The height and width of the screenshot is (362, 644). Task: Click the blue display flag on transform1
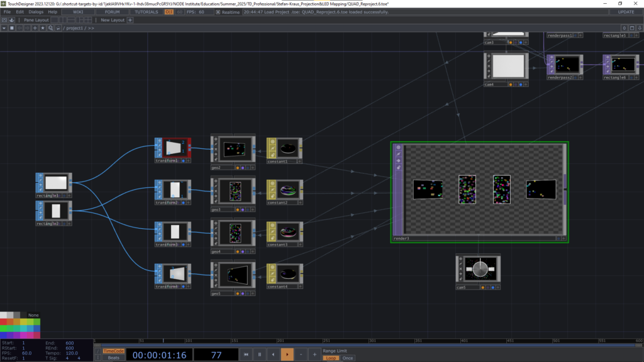(183, 160)
